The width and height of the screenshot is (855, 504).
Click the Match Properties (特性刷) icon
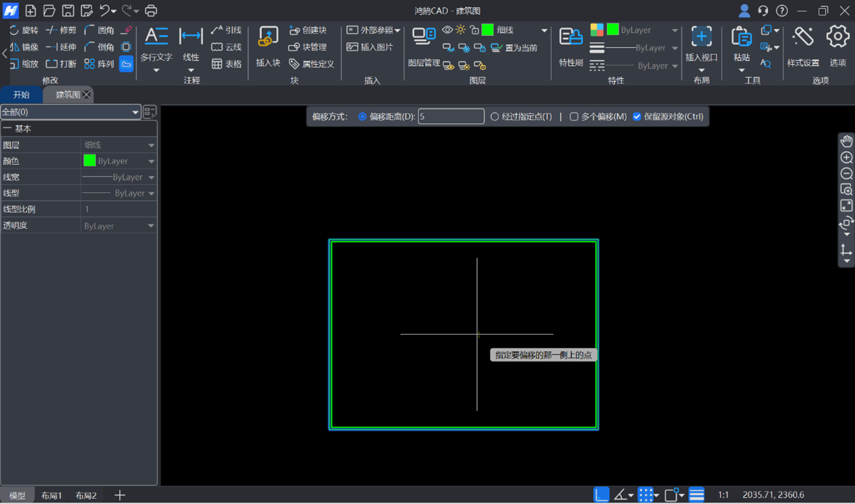pos(571,46)
